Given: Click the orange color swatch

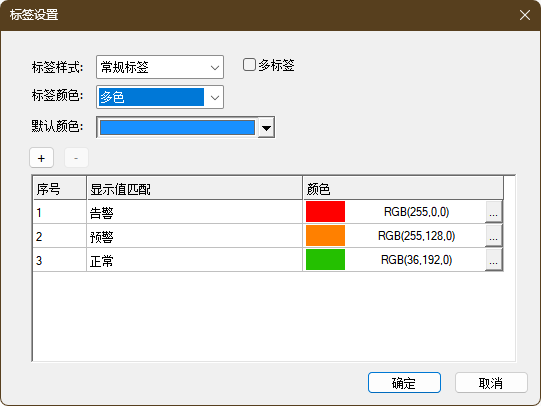Looking at the screenshot, I should click(x=325, y=236).
